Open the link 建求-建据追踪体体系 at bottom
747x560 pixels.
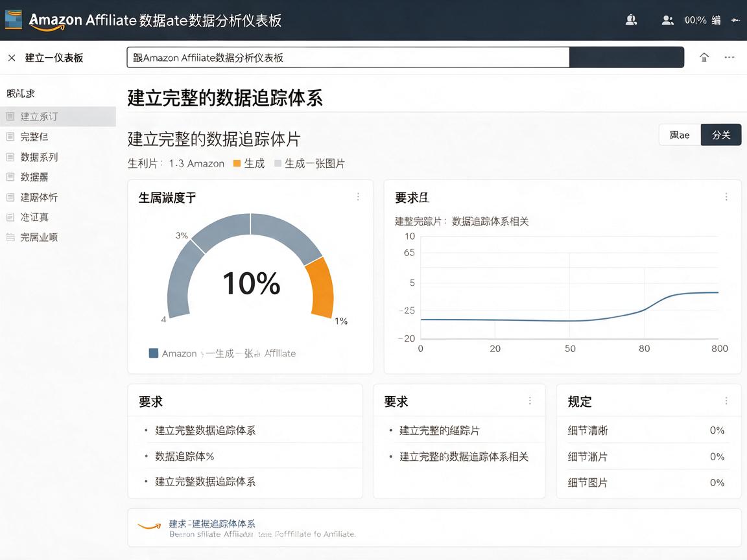tap(212, 523)
